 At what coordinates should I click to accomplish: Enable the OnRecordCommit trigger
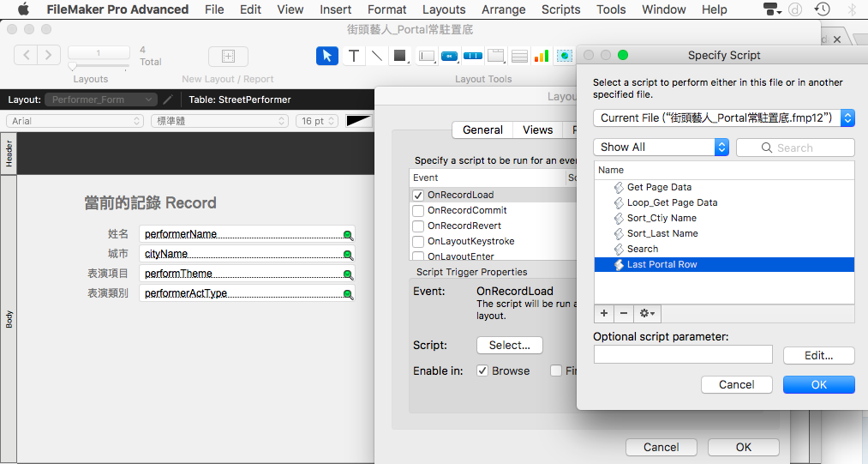(x=418, y=211)
